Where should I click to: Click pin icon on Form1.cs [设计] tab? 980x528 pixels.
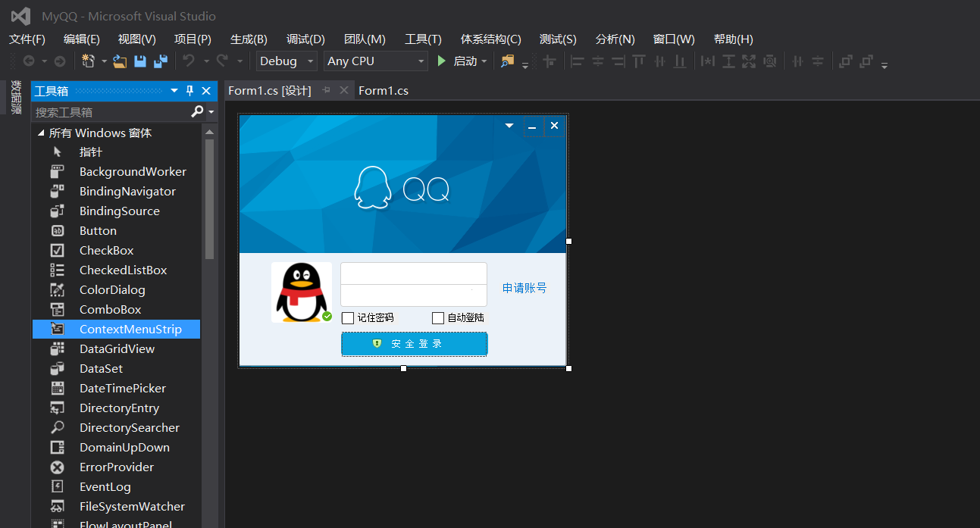327,90
